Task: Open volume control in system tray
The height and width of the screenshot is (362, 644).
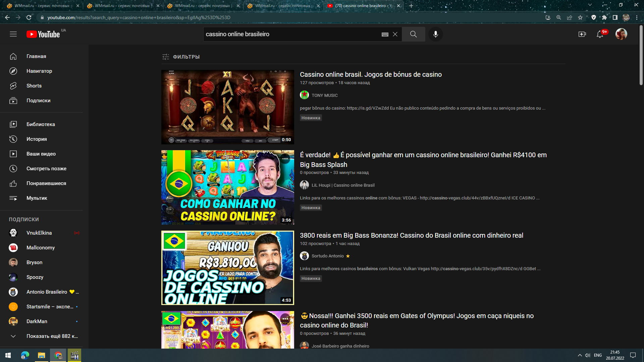Action: pos(588,355)
